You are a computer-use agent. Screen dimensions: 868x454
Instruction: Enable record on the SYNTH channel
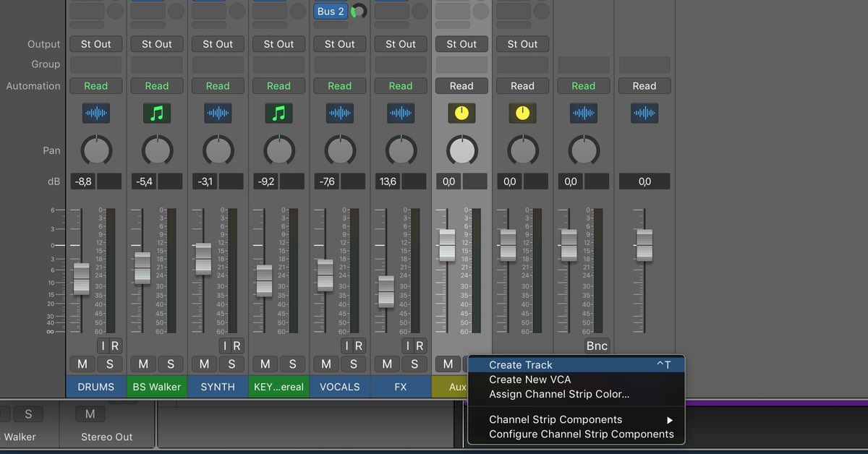click(x=237, y=346)
